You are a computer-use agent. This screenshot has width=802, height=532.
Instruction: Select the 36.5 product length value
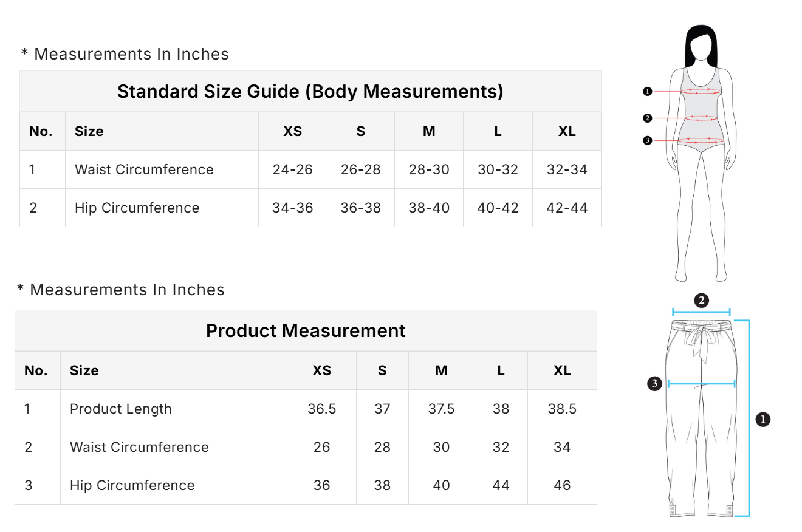point(321,409)
